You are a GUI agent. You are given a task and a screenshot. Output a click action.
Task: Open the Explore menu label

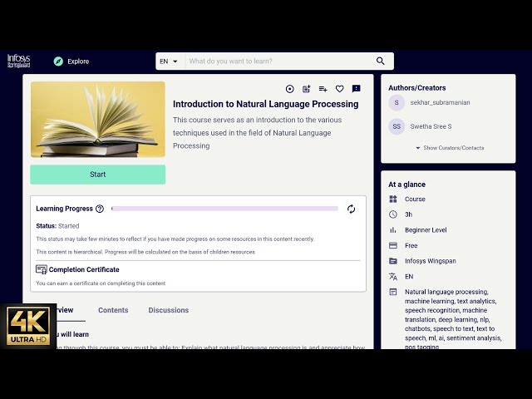(x=78, y=62)
